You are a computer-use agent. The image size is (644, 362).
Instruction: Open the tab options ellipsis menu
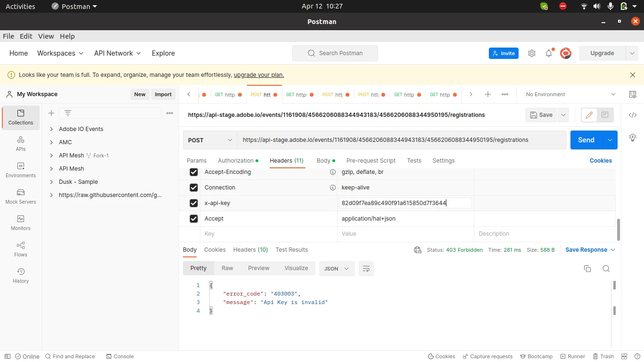point(505,94)
